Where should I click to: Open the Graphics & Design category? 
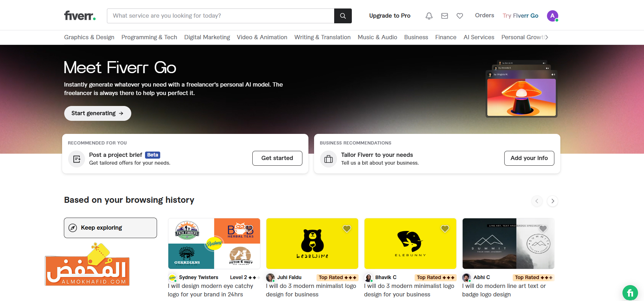click(x=89, y=37)
